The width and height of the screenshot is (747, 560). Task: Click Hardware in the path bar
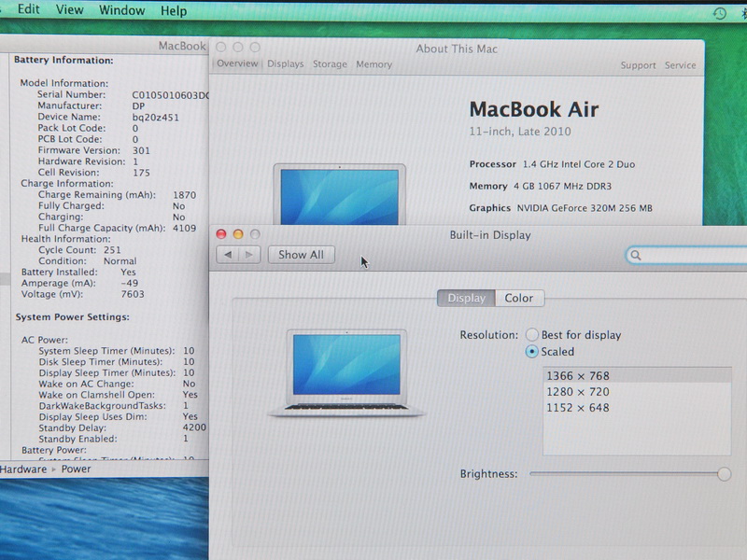tap(23, 469)
